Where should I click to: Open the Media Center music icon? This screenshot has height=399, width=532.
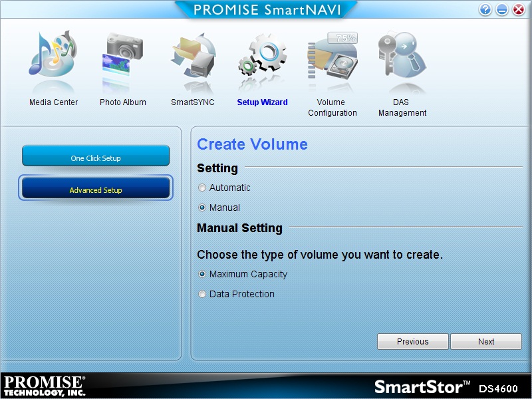click(x=53, y=54)
